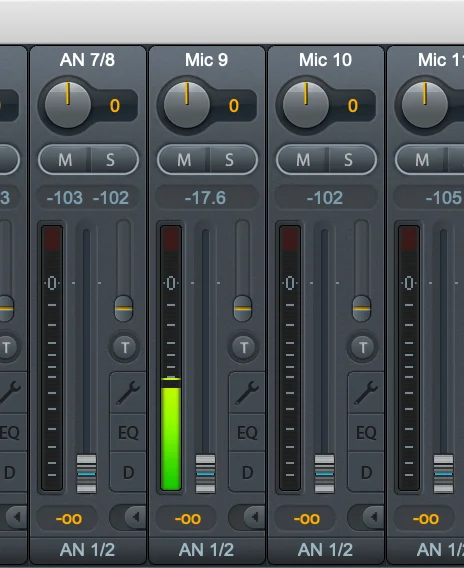Open EQ panel for AN 7/8
464x568 pixels.
pyautogui.click(x=128, y=433)
